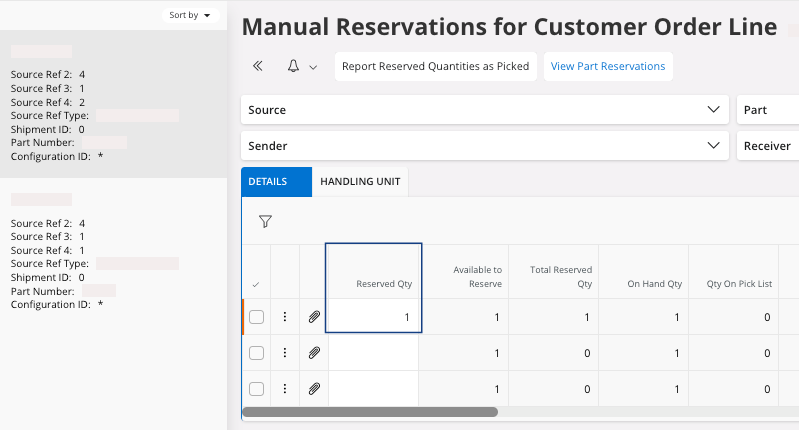
Task: Open the first row's three-dot menu
Action: pos(285,317)
